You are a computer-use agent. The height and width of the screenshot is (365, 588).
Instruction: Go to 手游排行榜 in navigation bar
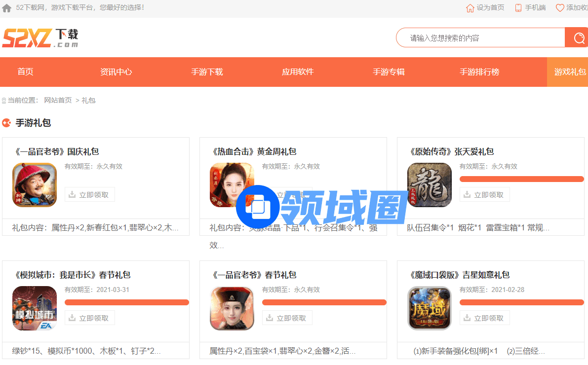(x=479, y=72)
